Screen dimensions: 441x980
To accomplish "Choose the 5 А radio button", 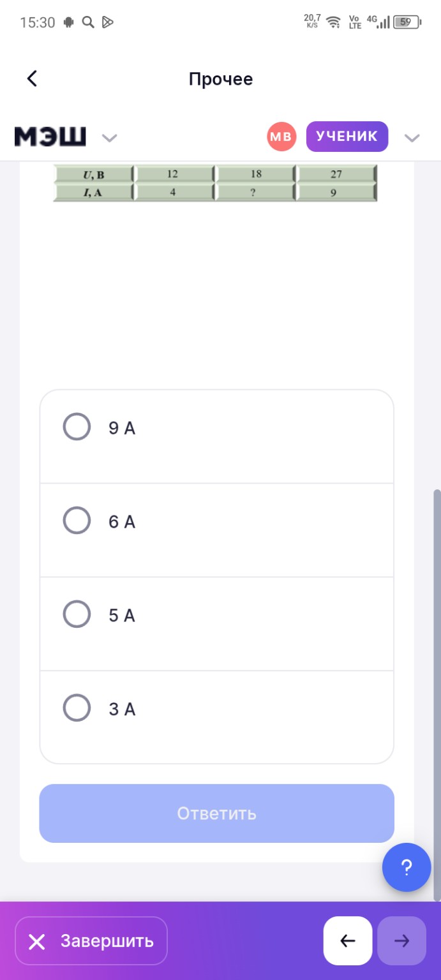I will point(77,614).
